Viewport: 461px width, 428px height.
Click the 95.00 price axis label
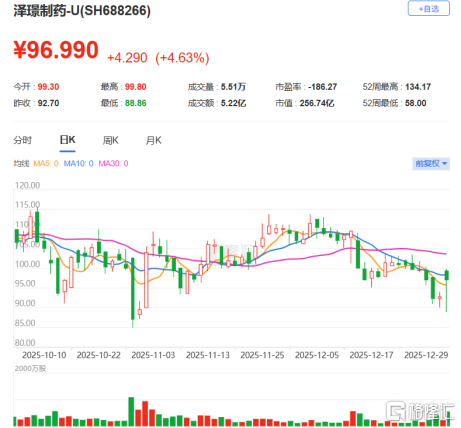coord(25,284)
